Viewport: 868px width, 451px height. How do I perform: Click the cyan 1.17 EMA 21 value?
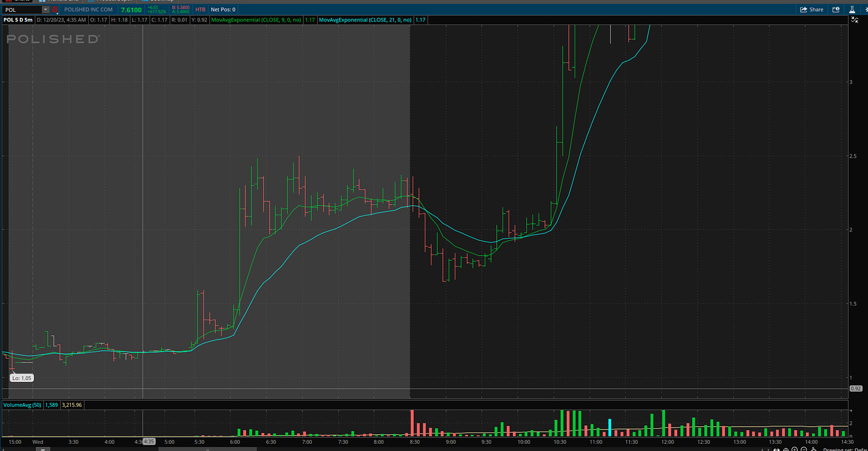point(420,20)
